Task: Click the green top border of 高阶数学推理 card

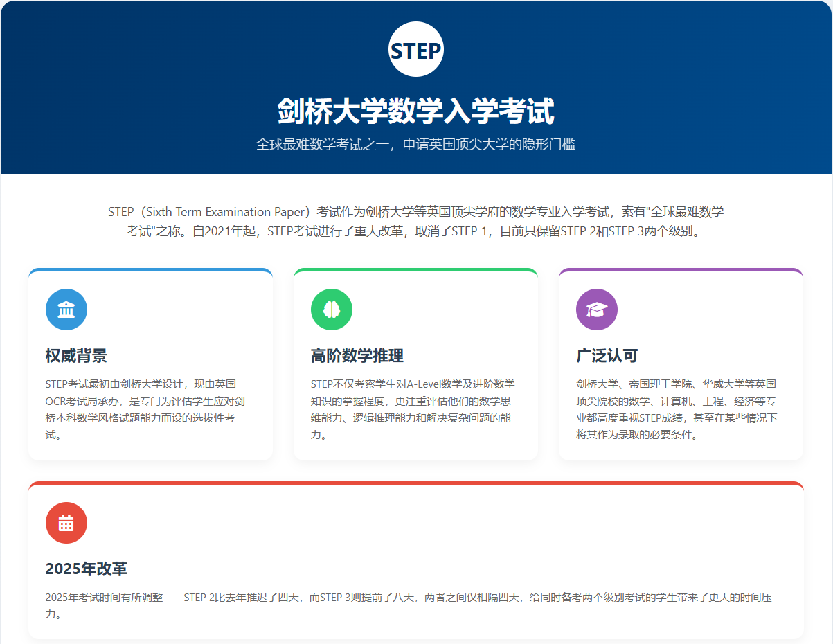Action: tap(415, 270)
